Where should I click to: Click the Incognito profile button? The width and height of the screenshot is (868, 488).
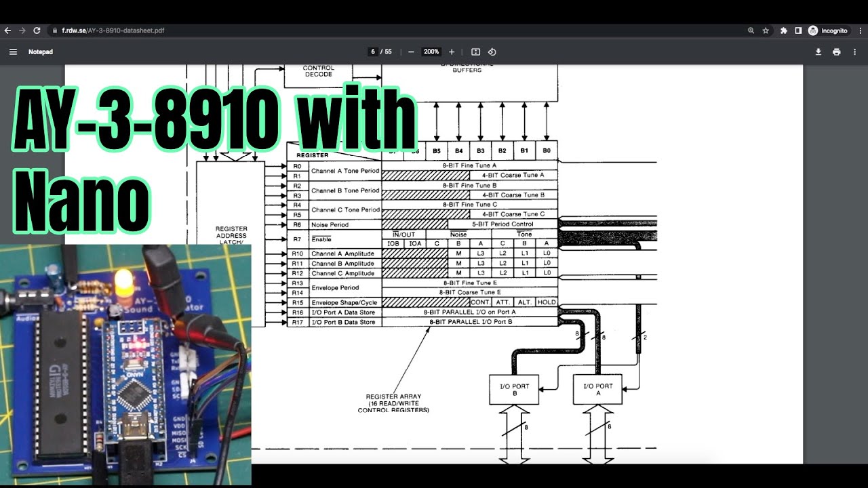click(828, 30)
